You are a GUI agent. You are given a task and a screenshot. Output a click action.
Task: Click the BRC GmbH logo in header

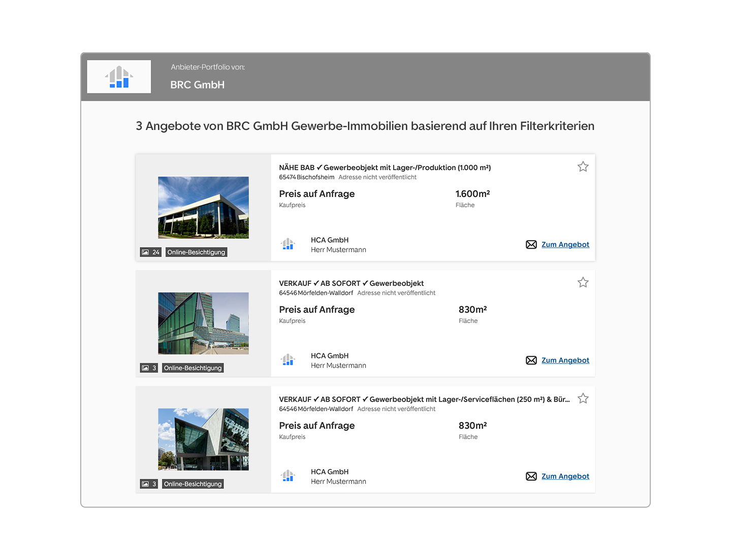tap(119, 77)
